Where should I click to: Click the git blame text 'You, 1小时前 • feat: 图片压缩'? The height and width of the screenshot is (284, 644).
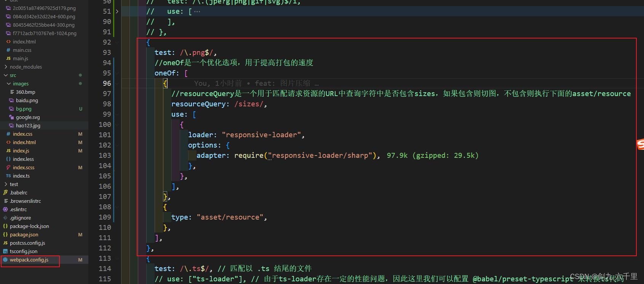click(252, 83)
